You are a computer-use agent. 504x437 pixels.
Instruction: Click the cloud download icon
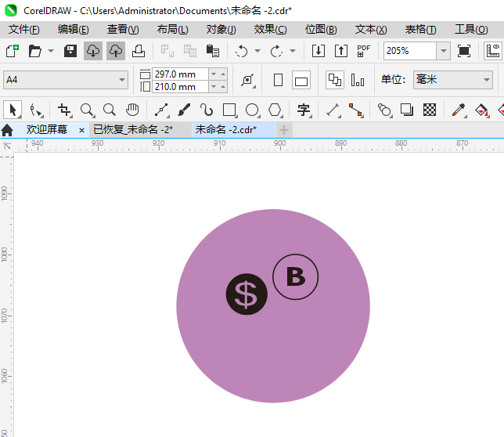tap(93, 51)
